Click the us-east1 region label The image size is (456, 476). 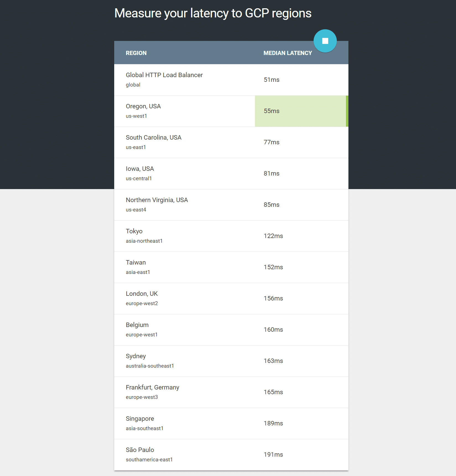click(136, 147)
